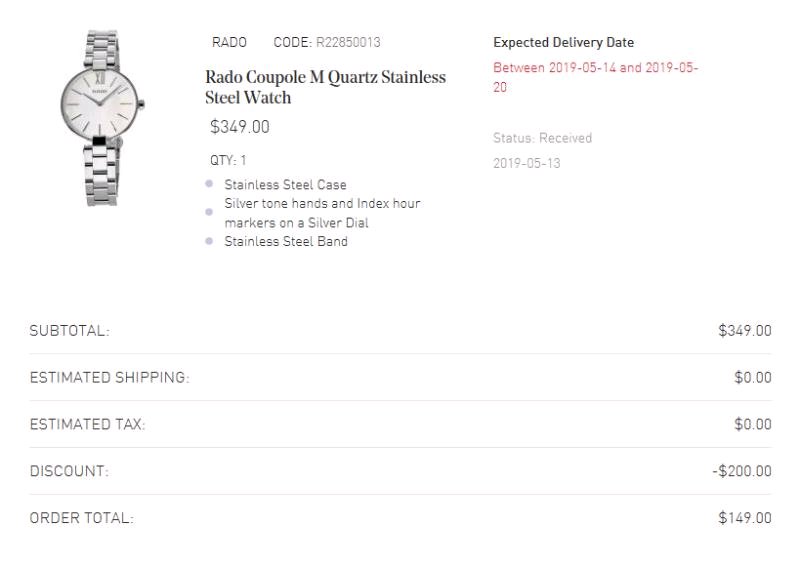The image size is (800, 566).
Task: Click the $149.00 order total amount
Action: (744, 518)
